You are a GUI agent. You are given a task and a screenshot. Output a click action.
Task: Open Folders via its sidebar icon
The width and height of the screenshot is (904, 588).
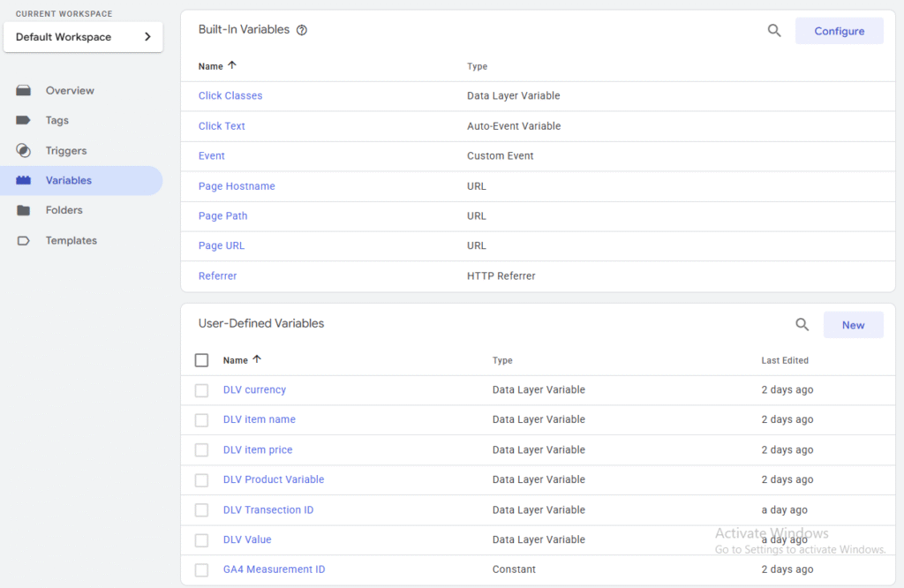click(26, 210)
